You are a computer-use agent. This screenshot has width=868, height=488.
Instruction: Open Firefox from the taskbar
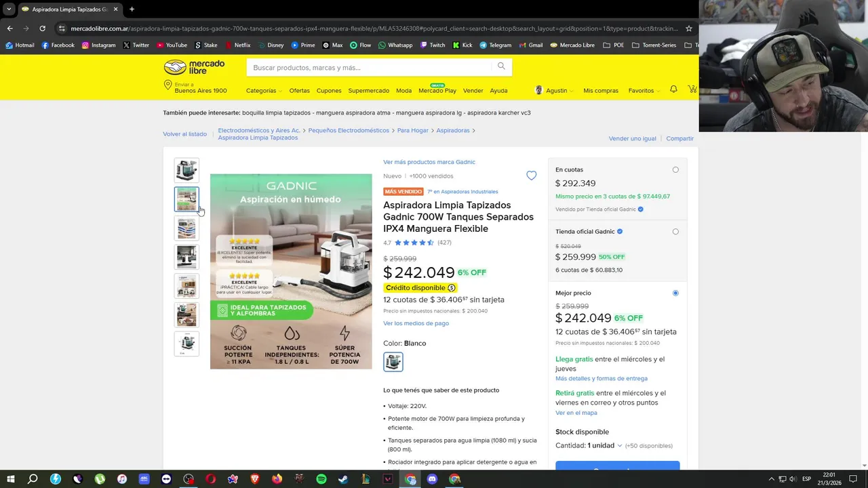pyautogui.click(x=277, y=479)
